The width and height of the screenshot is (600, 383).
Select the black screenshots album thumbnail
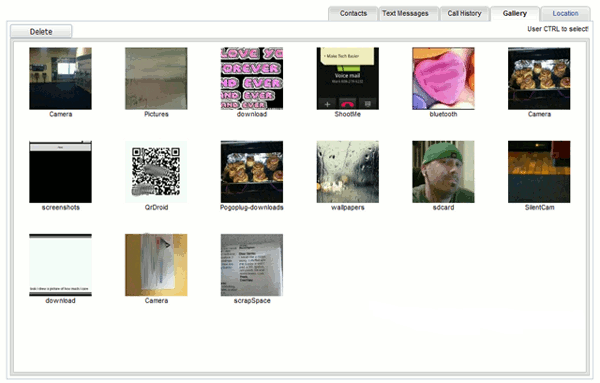point(60,172)
